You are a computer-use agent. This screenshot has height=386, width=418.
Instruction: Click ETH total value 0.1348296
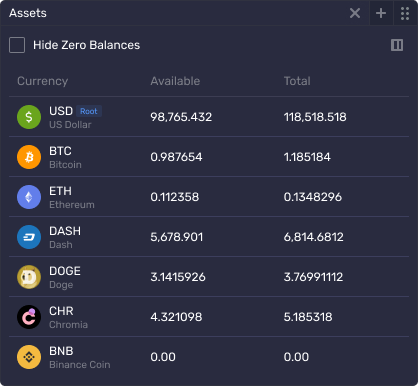[x=313, y=197]
